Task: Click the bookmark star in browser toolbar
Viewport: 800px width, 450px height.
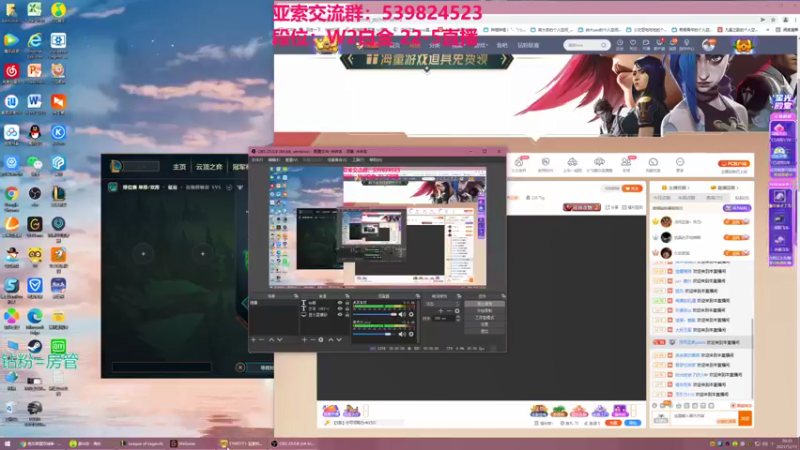Action: click(x=773, y=19)
